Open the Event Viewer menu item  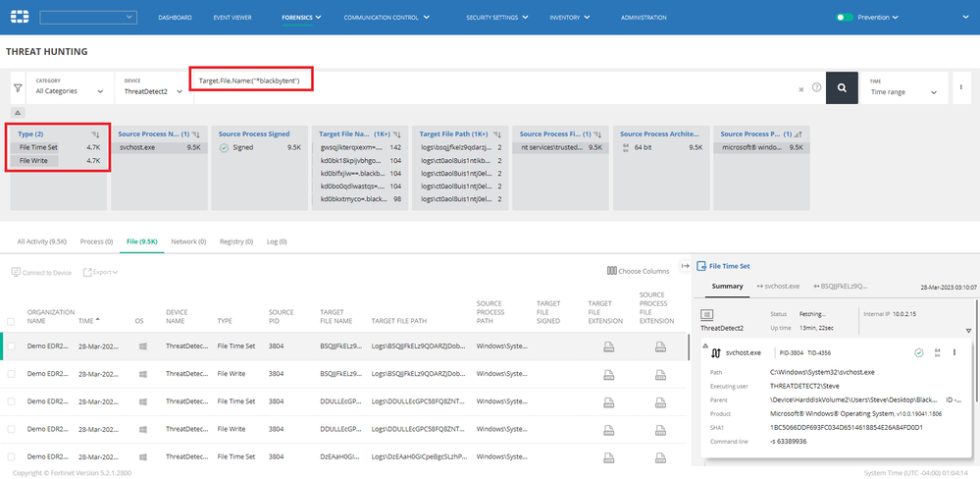point(232,18)
